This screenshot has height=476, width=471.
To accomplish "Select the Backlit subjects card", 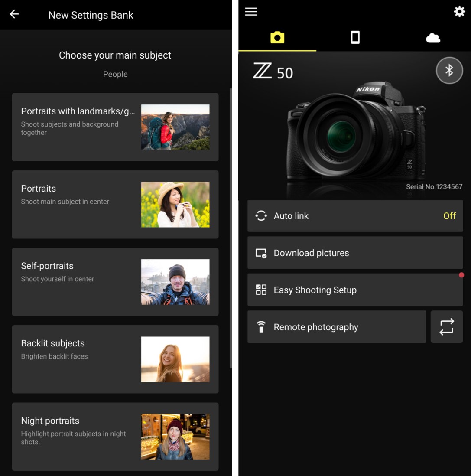I will coord(115,359).
